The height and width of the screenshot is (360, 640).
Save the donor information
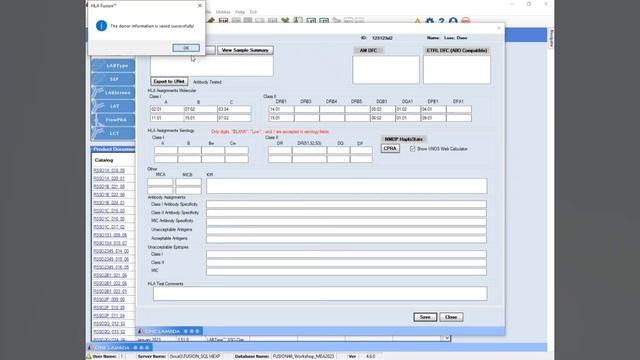tap(425, 317)
